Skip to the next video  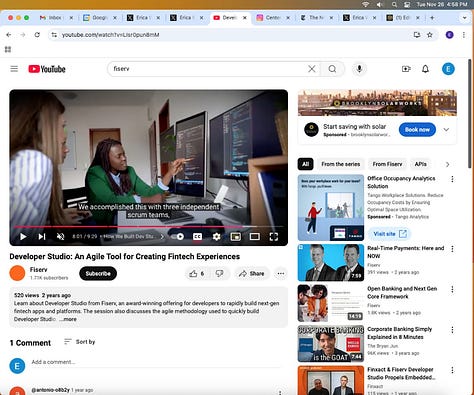point(42,237)
